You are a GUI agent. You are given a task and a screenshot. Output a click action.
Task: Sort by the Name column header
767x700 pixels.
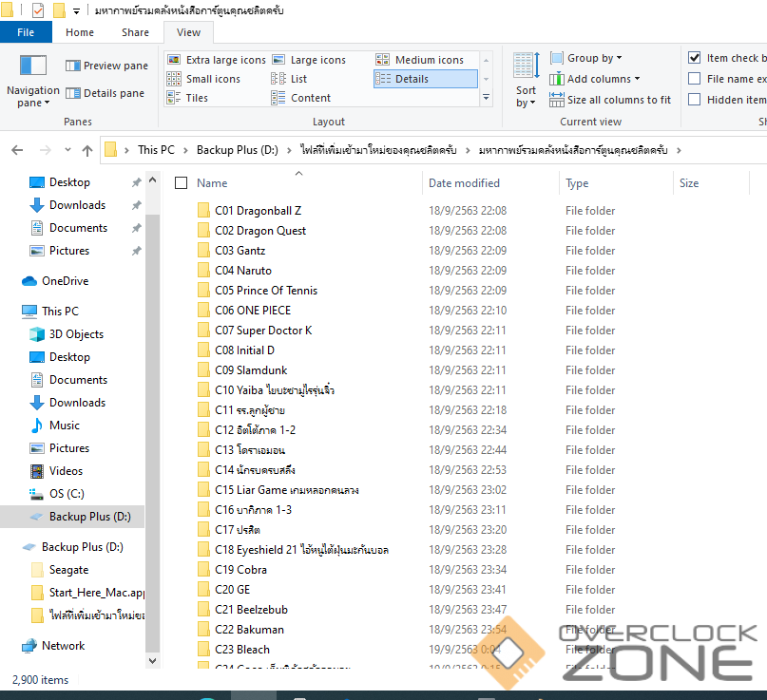click(212, 183)
